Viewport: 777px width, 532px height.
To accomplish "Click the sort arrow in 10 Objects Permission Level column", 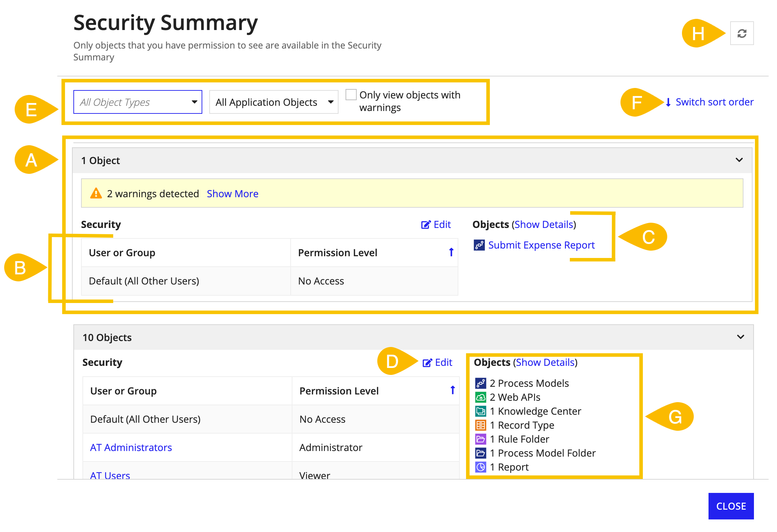I will tap(452, 390).
